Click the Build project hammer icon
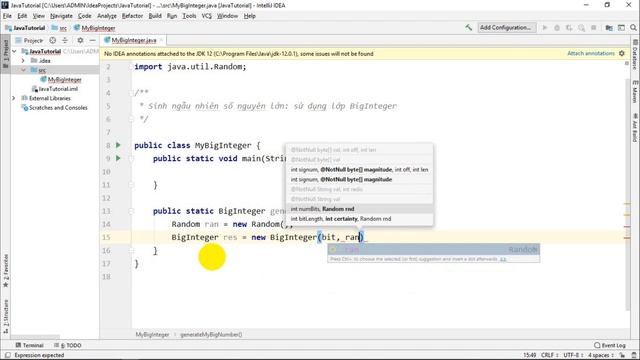 tap(469, 28)
